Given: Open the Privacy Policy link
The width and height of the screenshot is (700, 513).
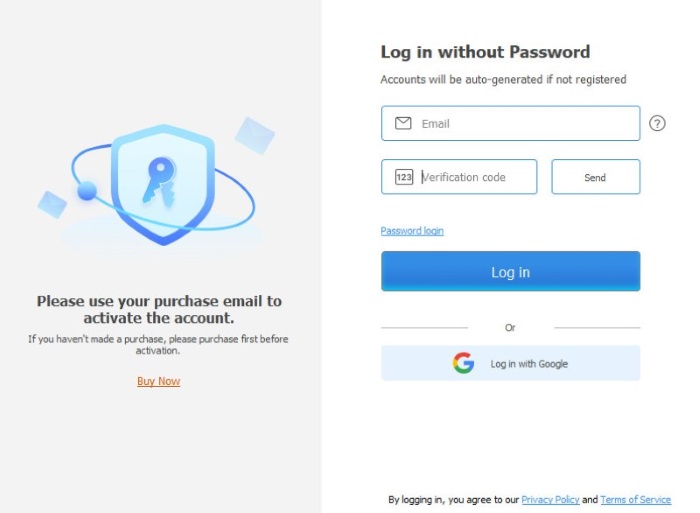Looking at the screenshot, I should click(x=550, y=500).
